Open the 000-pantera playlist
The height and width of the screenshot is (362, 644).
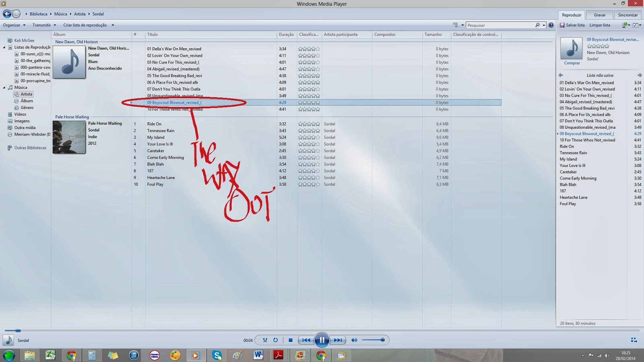(33, 68)
